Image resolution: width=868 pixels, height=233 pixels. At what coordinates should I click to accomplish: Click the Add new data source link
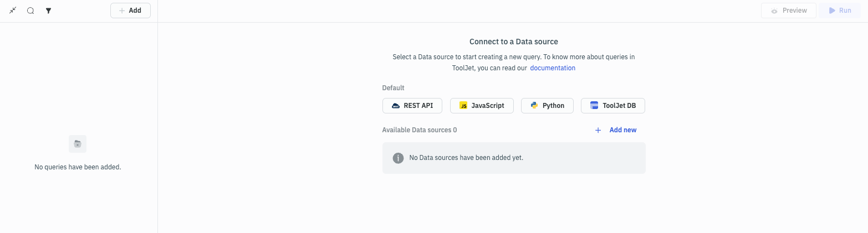[x=622, y=130]
